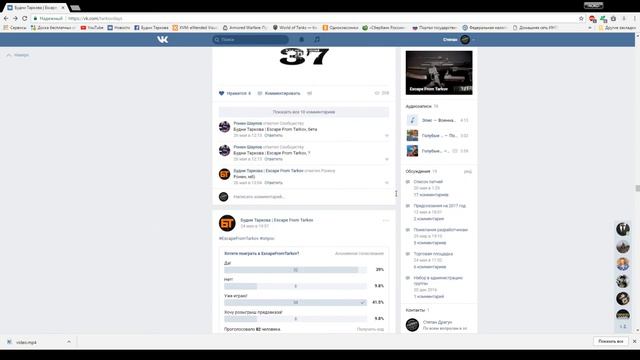Open Другие закладки bookmarks folder
Viewport: 640px width, 360px height.
(x=617, y=27)
